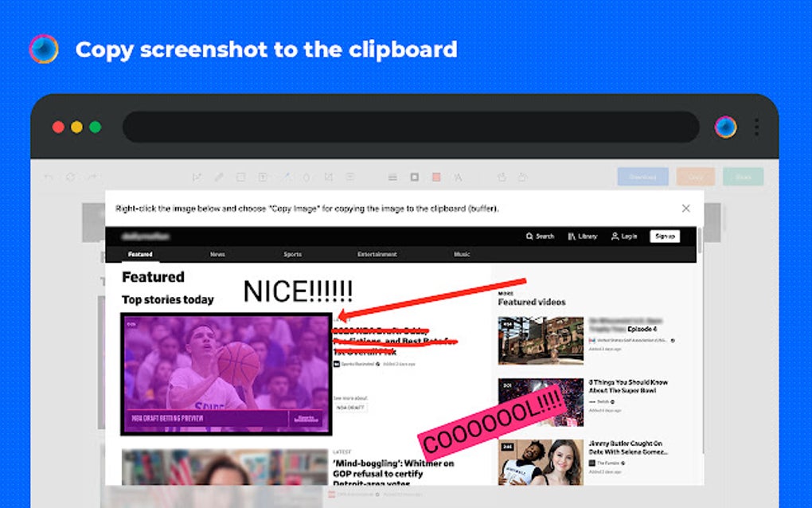Switch to the Sports tab
Screen dimensions: 812x508
[292, 254]
